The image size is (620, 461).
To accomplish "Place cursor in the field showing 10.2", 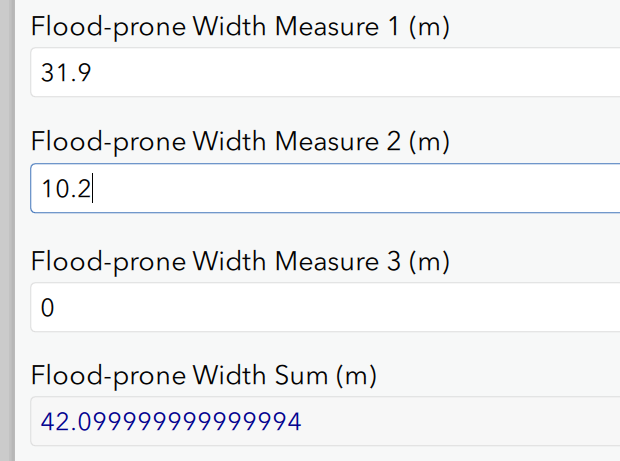I will pyautogui.click(x=200, y=189).
